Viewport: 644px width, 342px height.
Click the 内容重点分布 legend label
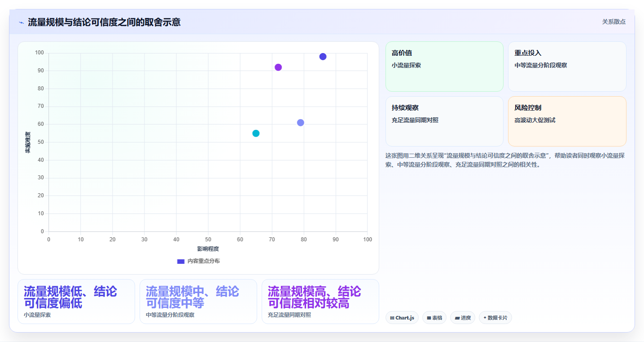click(204, 261)
